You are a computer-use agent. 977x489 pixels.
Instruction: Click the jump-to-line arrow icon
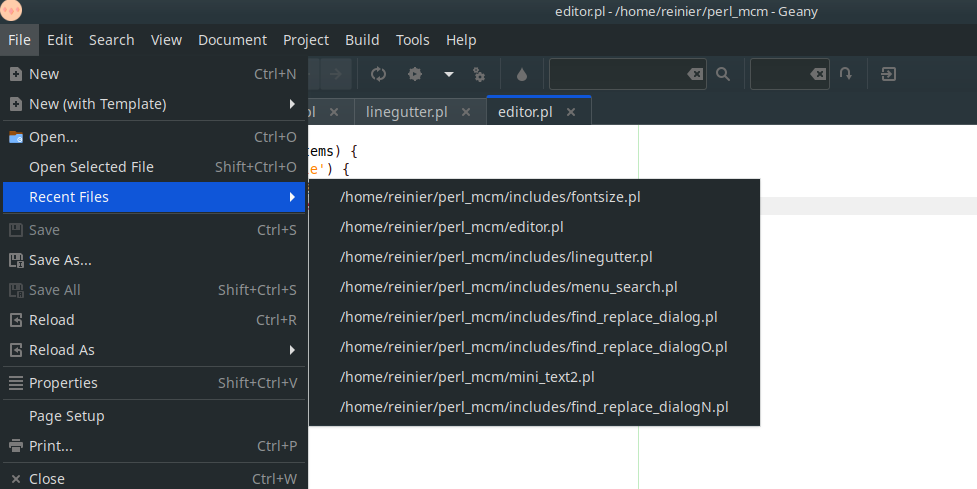(846, 74)
